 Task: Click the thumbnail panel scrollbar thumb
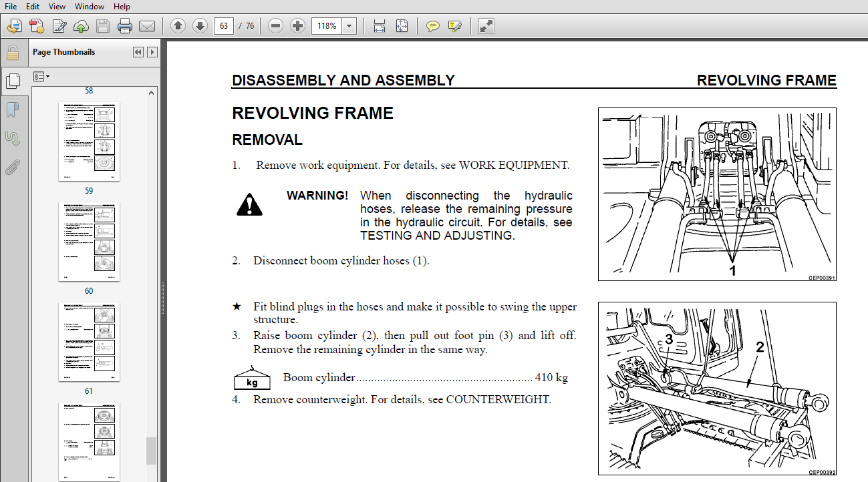click(x=152, y=451)
